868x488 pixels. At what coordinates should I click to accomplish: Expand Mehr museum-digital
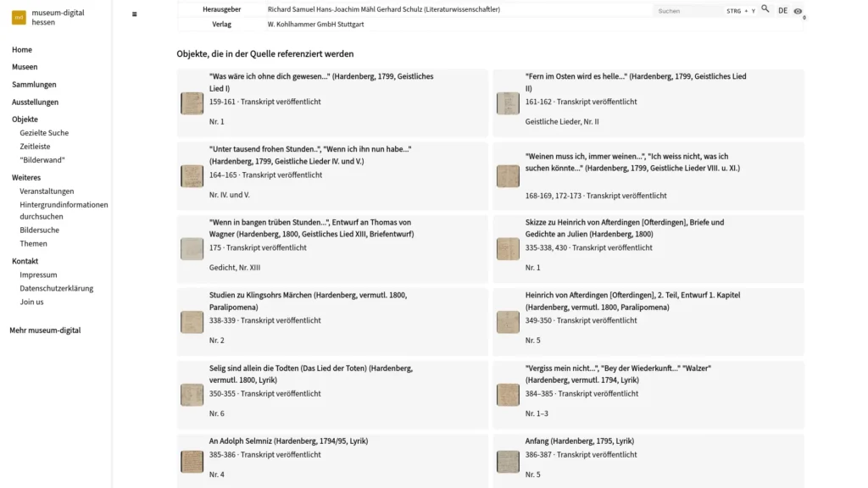click(x=46, y=330)
